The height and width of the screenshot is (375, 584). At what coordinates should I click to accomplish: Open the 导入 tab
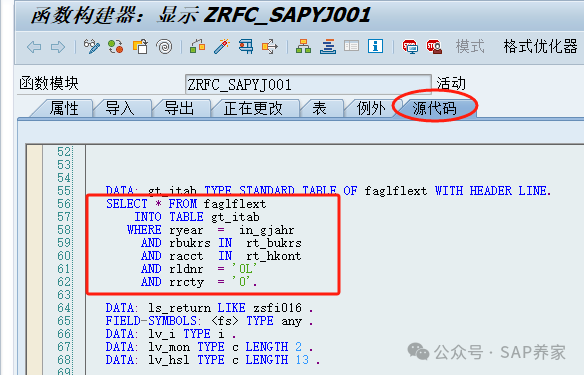pyautogui.click(x=120, y=109)
